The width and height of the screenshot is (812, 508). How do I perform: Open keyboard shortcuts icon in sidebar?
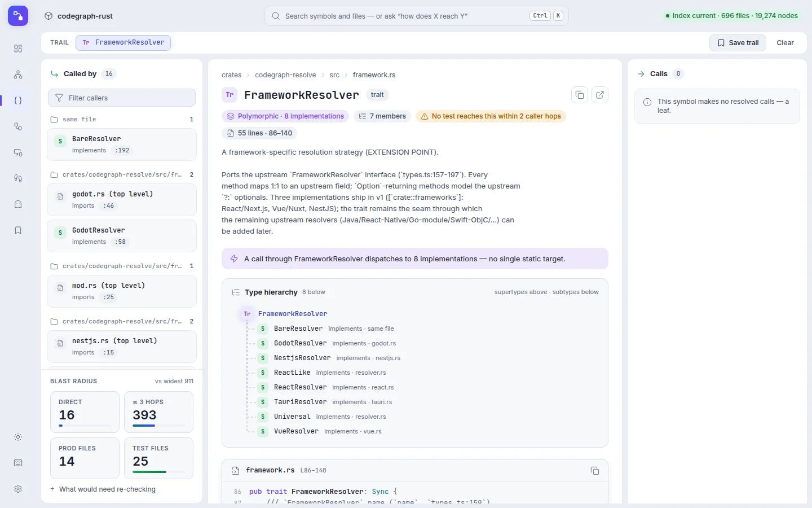(x=18, y=463)
